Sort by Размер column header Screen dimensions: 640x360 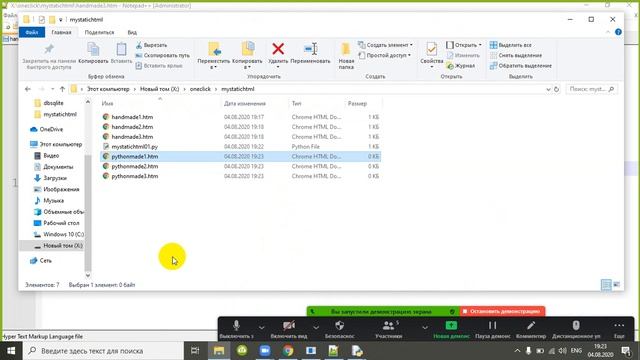click(358, 104)
